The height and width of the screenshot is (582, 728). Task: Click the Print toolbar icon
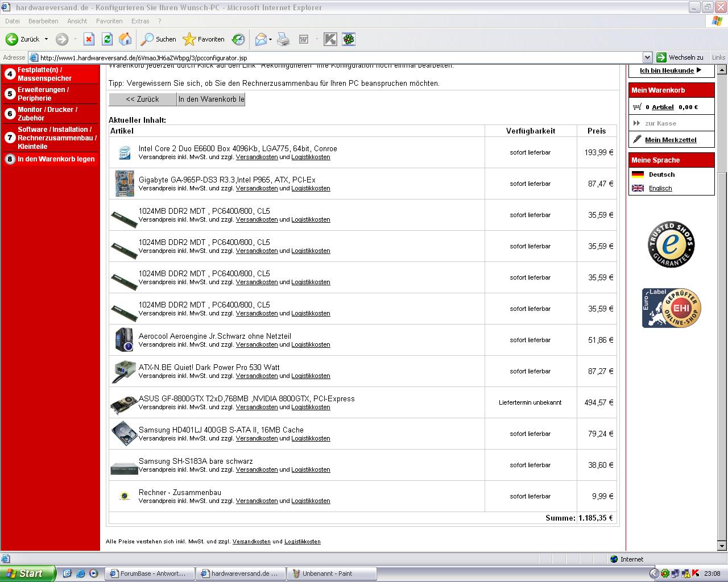[283, 39]
